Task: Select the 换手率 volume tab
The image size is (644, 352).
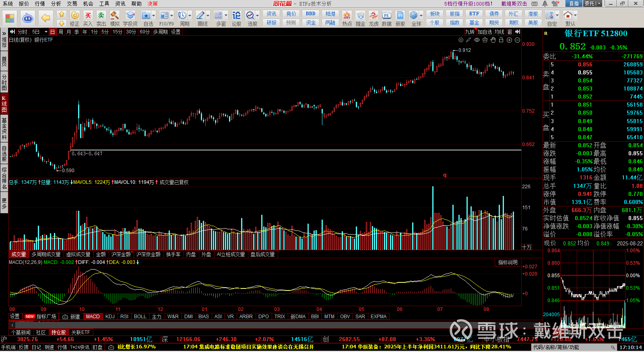Action: tap(173, 254)
